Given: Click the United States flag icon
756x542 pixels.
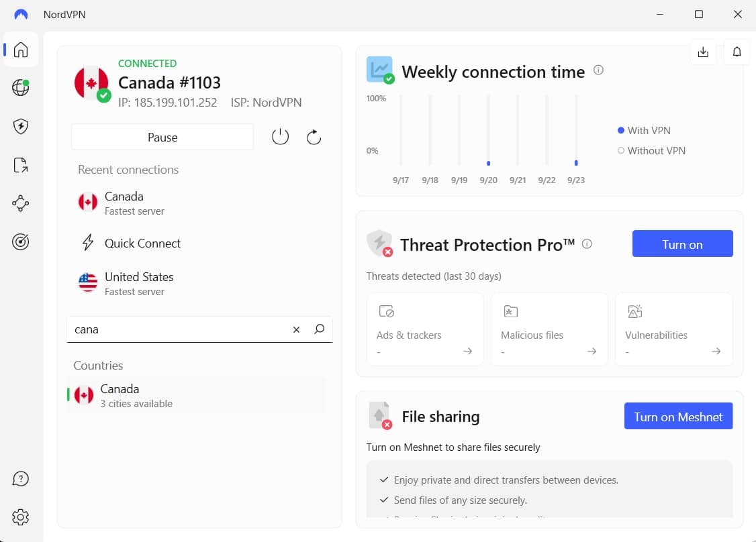Looking at the screenshot, I should click(88, 283).
